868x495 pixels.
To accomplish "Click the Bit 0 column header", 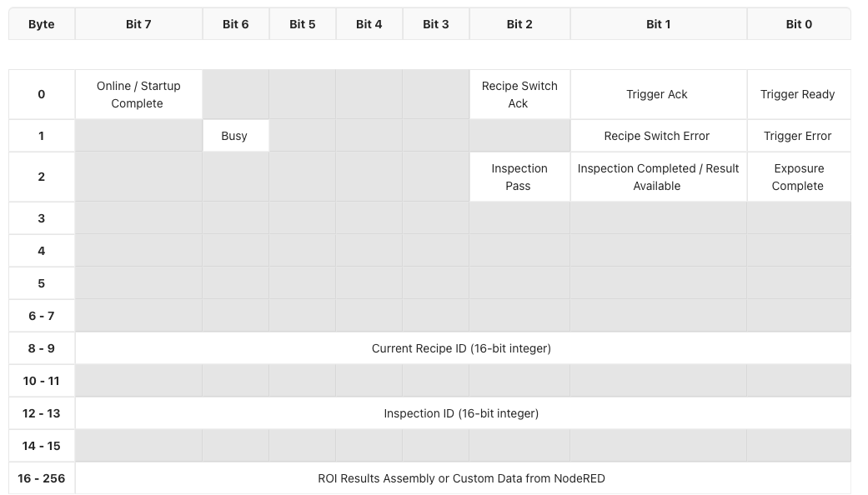I will pyautogui.click(x=798, y=24).
